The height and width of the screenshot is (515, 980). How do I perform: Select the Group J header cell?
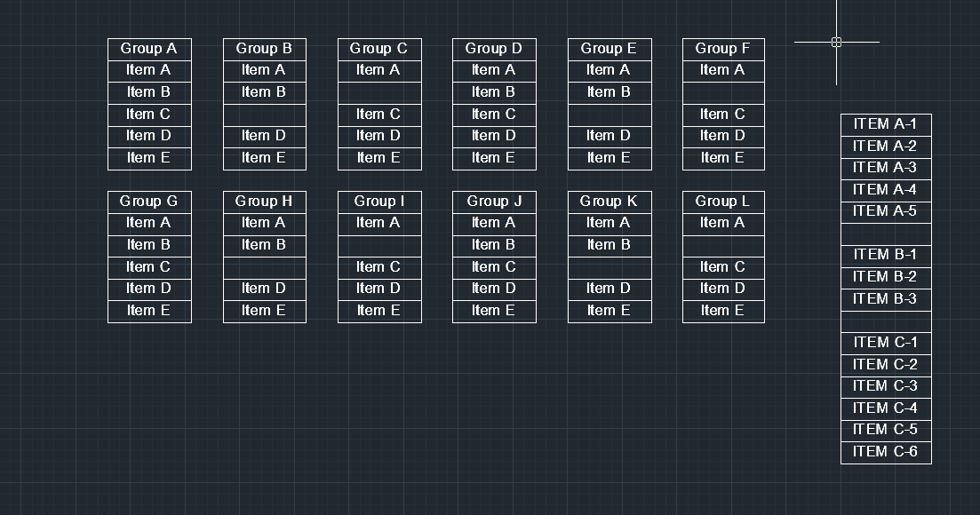click(x=494, y=202)
